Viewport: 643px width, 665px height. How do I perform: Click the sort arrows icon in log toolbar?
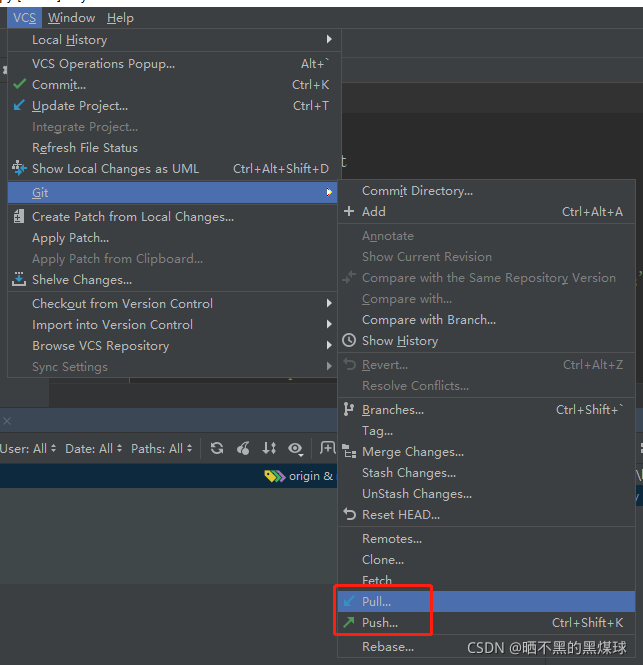click(269, 448)
